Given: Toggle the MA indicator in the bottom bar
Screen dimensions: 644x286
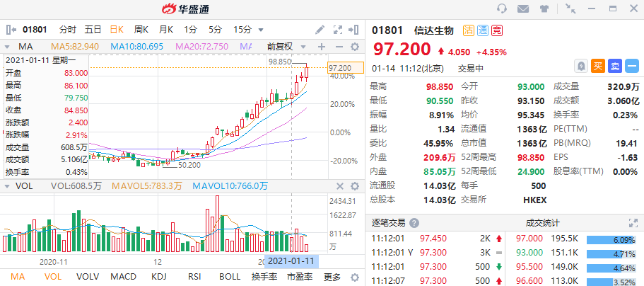Looking at the screenshot, I should [x=18, y=277].
